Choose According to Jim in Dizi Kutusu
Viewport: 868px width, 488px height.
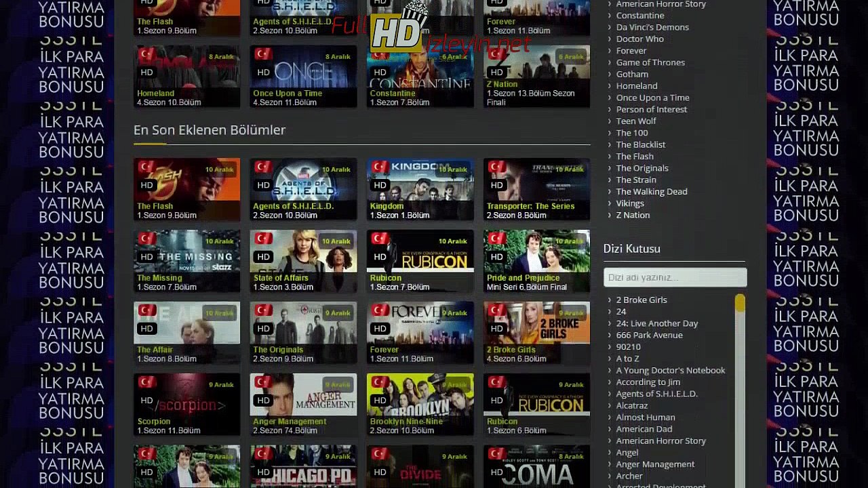[x=648, y=382]
